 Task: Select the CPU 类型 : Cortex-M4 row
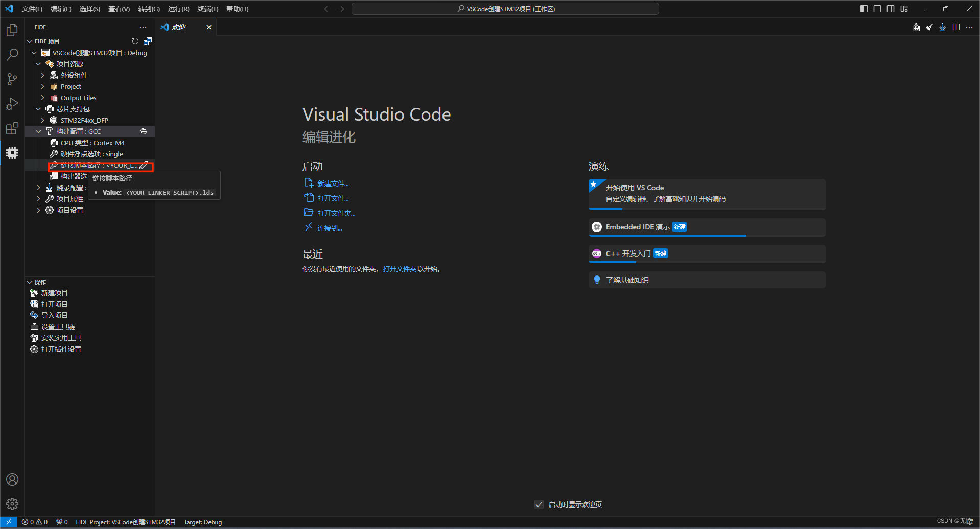[x=89, y=143]
